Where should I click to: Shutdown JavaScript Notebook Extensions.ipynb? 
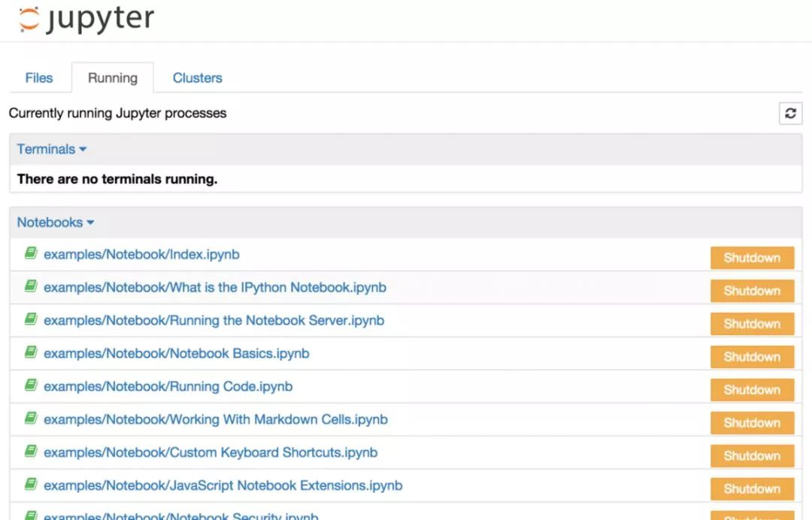point(752,489)
